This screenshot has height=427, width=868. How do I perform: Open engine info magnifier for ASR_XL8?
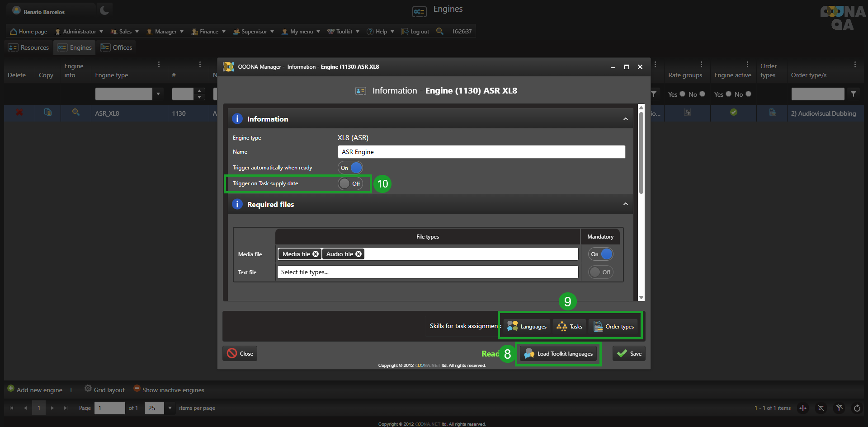76,113
